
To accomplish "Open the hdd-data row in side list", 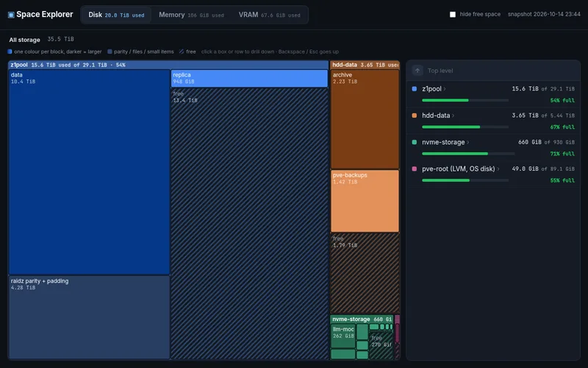I will pos(493,121).
